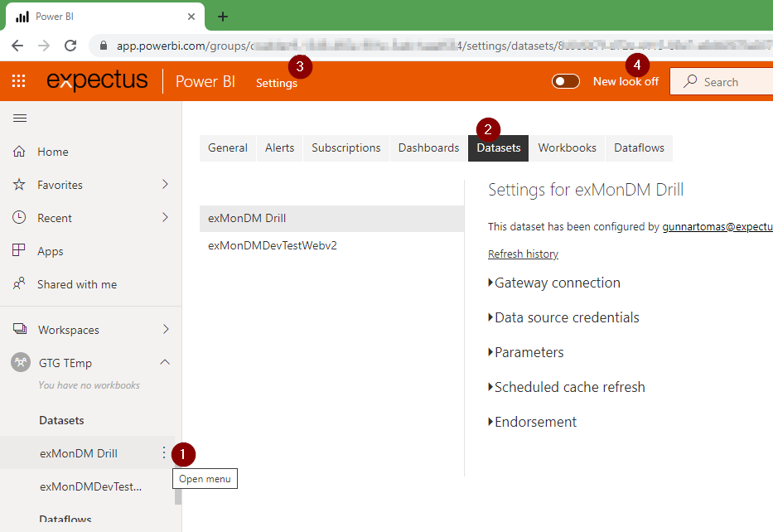Click the Datasets heading in sidebar
The image size is (773, 532).
61,421
